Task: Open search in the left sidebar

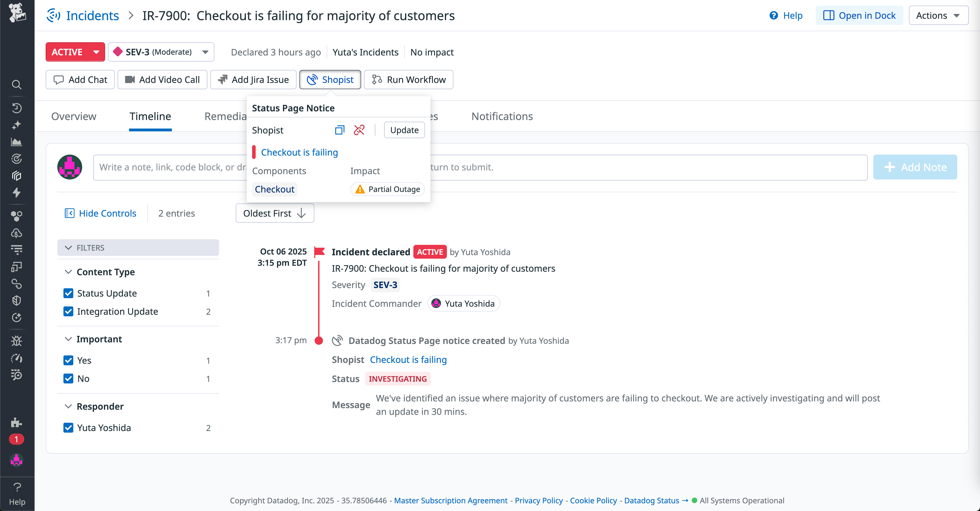Action: (16, 85)
